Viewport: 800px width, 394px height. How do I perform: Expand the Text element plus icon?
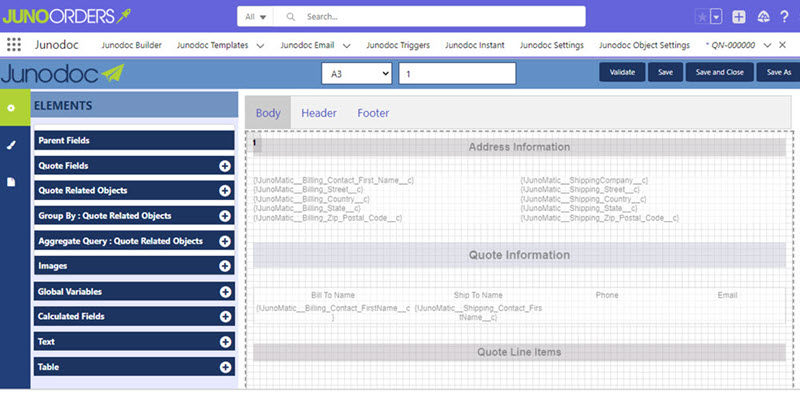click(225, 342)
